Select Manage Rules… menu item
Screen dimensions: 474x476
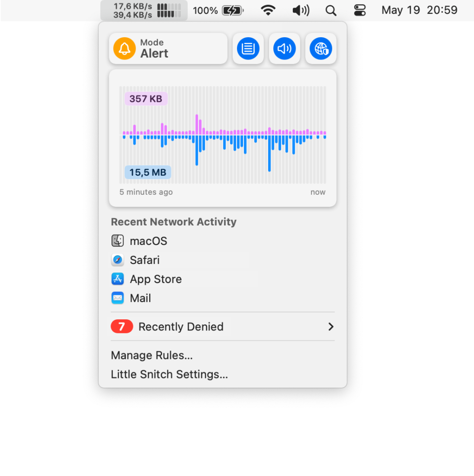coord(152,355)
